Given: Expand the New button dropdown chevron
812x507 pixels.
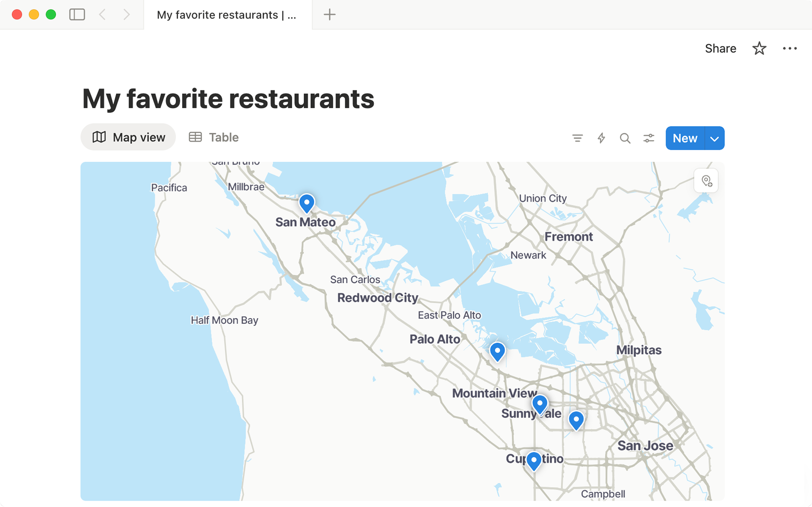Looking at the screenshot, I should pos(714,138).
